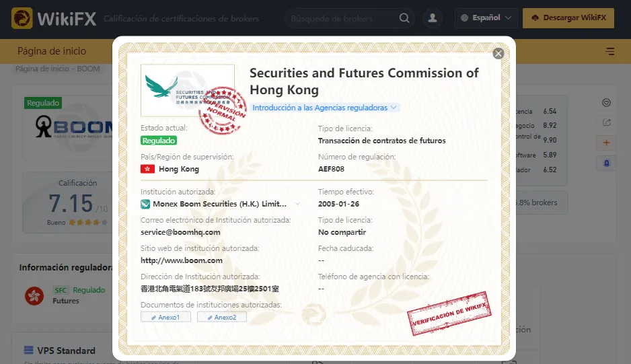Open the Página de inicio tab
The height and width of the screenshot is (364, 631).
(52, 51)
